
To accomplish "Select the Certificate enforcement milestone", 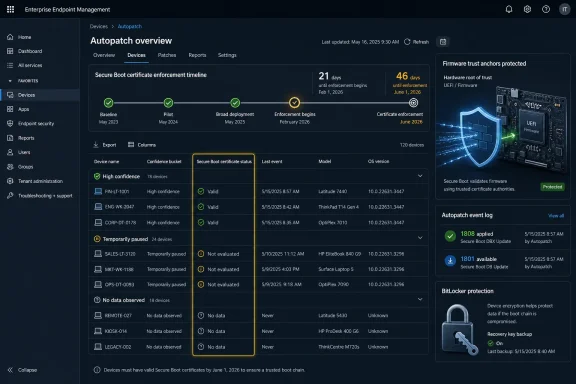I will [x=413, y=103].
